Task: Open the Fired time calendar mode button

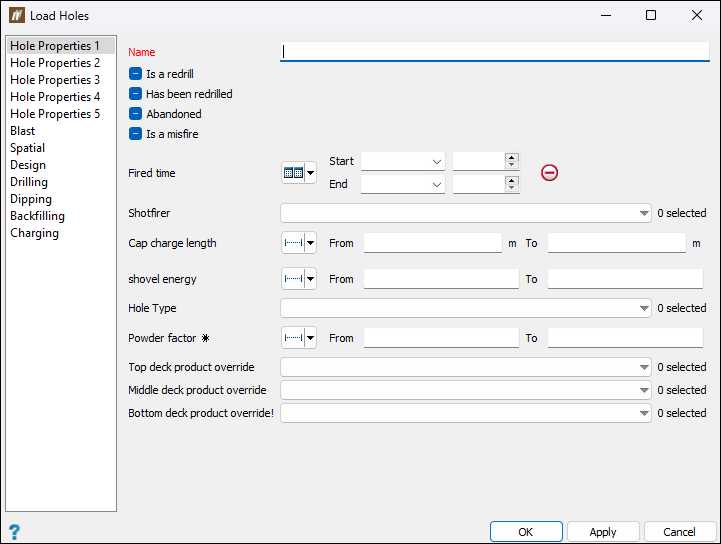Action: coord(298,173)
